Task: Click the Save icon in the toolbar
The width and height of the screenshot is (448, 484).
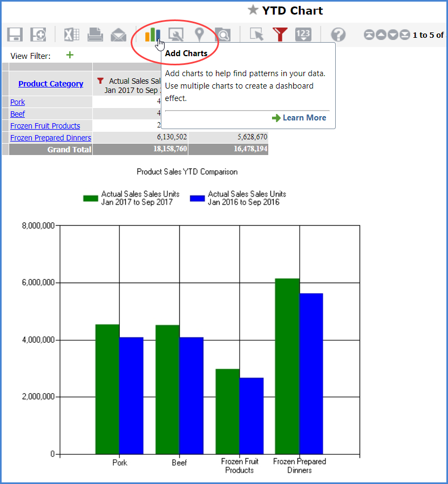Action: (x=15, y=34)
